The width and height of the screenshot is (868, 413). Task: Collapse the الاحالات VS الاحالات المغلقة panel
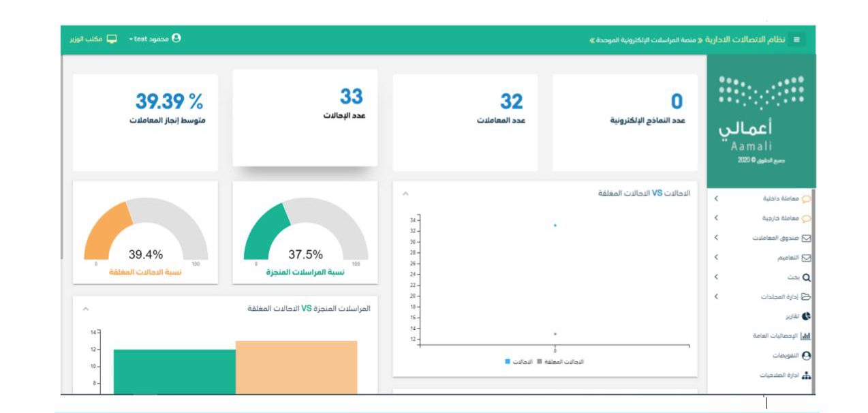406,194
